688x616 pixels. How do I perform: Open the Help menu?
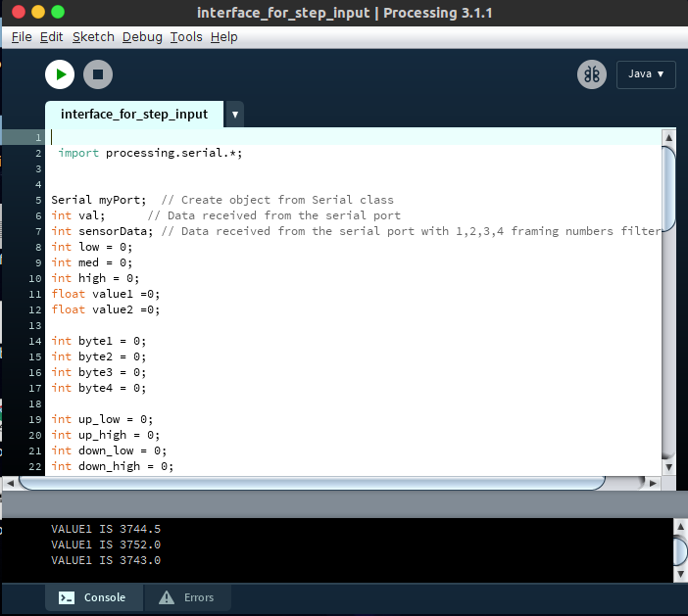point(223,37)
